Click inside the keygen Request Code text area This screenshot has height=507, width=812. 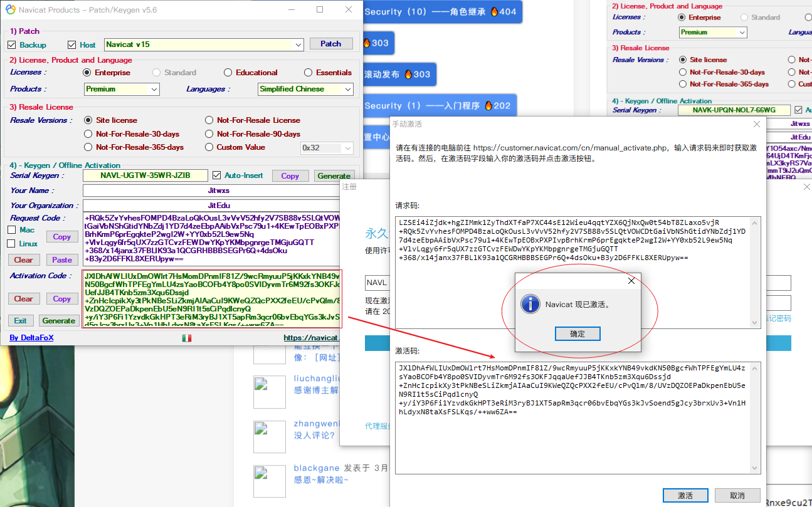tap(211, 239)
